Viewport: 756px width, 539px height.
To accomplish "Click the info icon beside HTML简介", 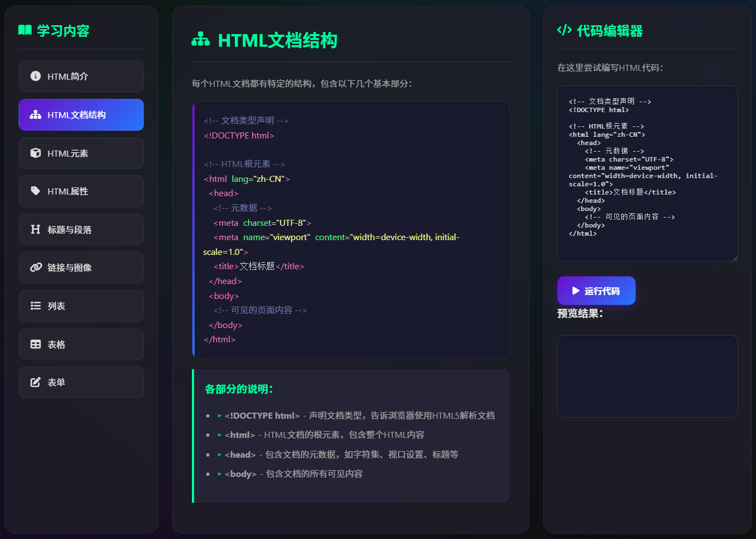I will coord(36,76).
